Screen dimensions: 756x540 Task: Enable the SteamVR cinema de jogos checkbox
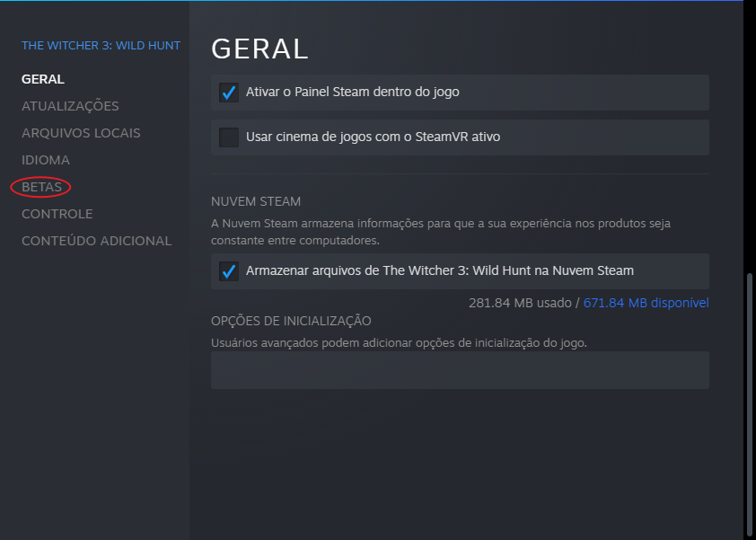pyautogui.click(x=229, y=137)
